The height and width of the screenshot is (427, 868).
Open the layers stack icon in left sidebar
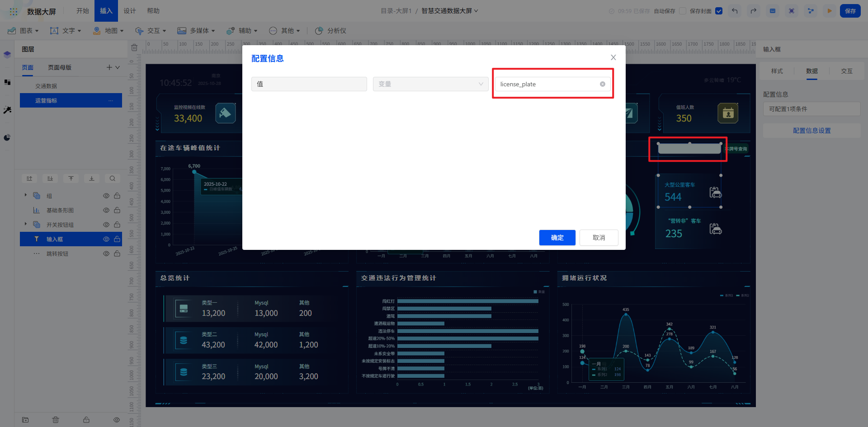pos(7,55)
